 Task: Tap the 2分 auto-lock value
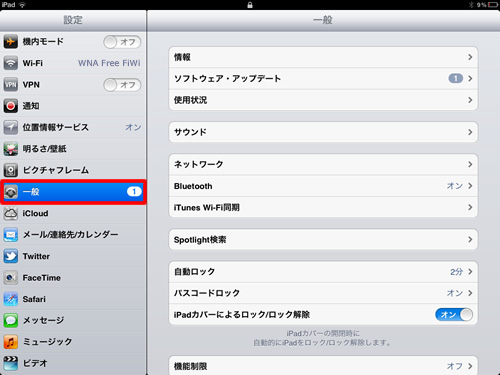pos(456,272)
